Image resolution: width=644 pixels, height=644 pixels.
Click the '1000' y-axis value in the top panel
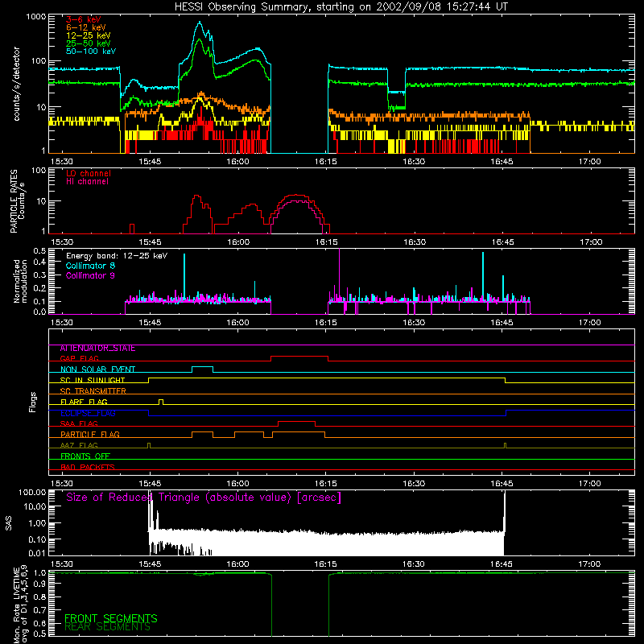click(x=36, y=17)
